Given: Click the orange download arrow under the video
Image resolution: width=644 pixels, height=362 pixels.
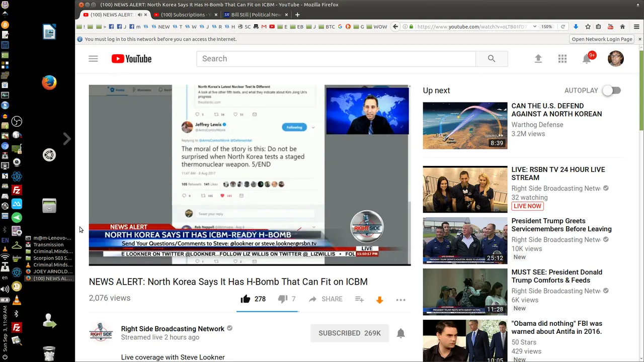Looking at the screenshot, I should 380,300.
